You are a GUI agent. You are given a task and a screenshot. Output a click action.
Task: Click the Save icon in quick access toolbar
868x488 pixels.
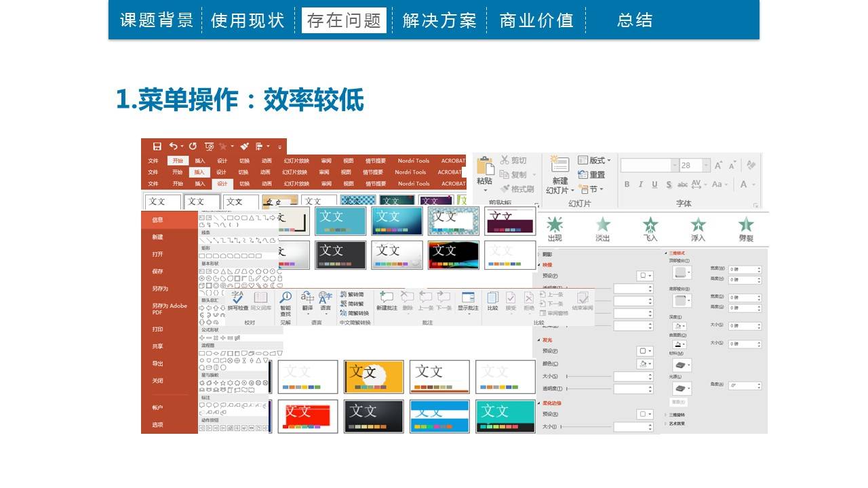pos(157,146)
